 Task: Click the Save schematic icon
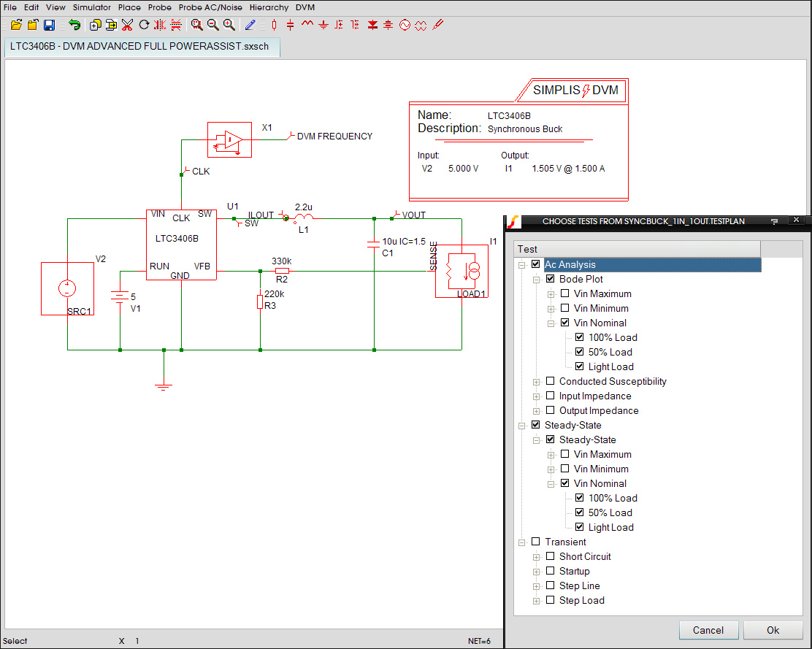[x=49, y=25]
